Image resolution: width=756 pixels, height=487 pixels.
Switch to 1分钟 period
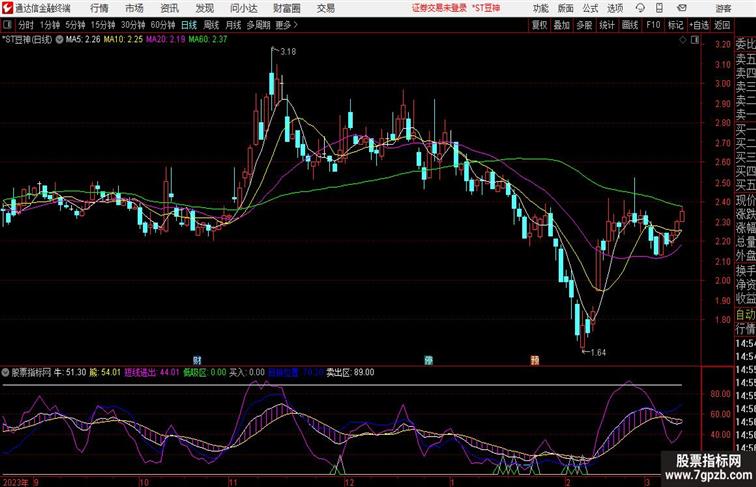tap(50, 25)
